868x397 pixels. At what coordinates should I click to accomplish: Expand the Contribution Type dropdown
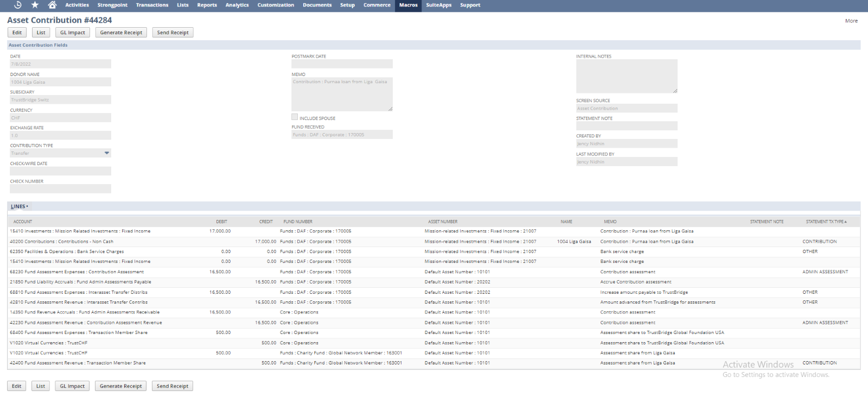[107, 153]
